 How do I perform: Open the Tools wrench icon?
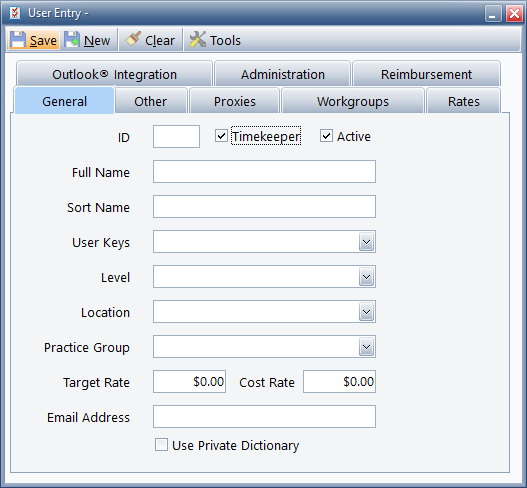click(x=197, y=40)
